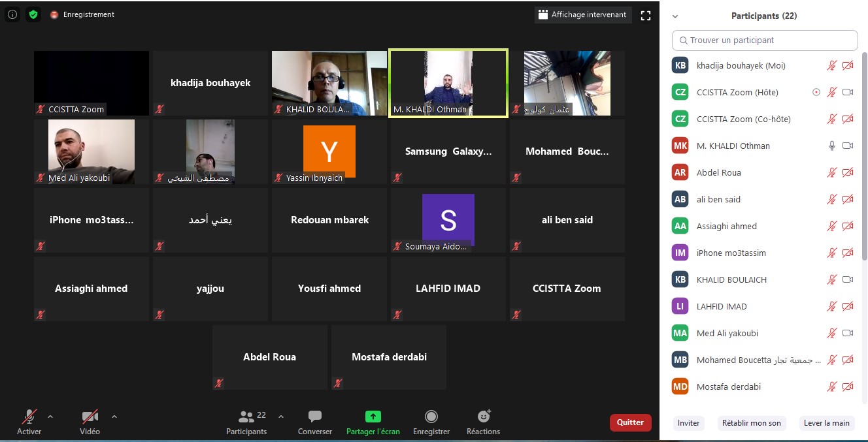This screenshot has width=868, height=442.
Task: Raise hand with Lever la main
Action: [x=827, y=423]
